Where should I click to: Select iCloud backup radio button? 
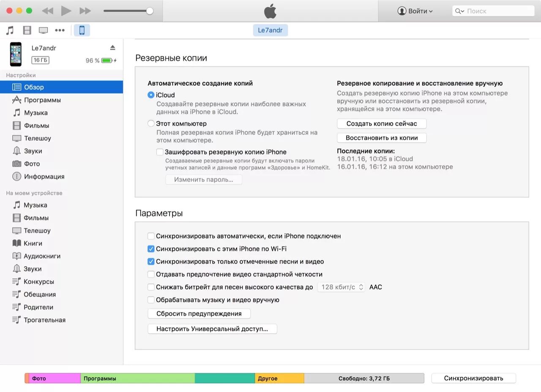151,95
